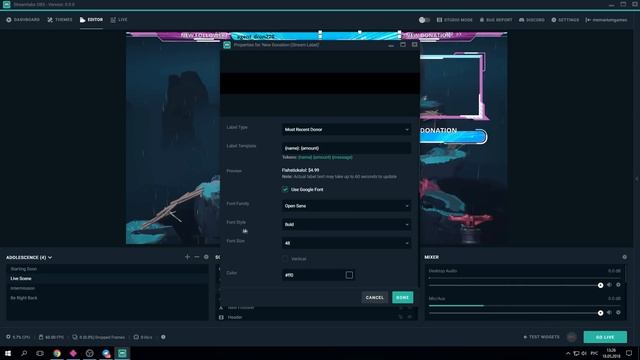The image size is (640, 360).
Task: Toggle lock on the Header source
Action: [x=400, y=317]
